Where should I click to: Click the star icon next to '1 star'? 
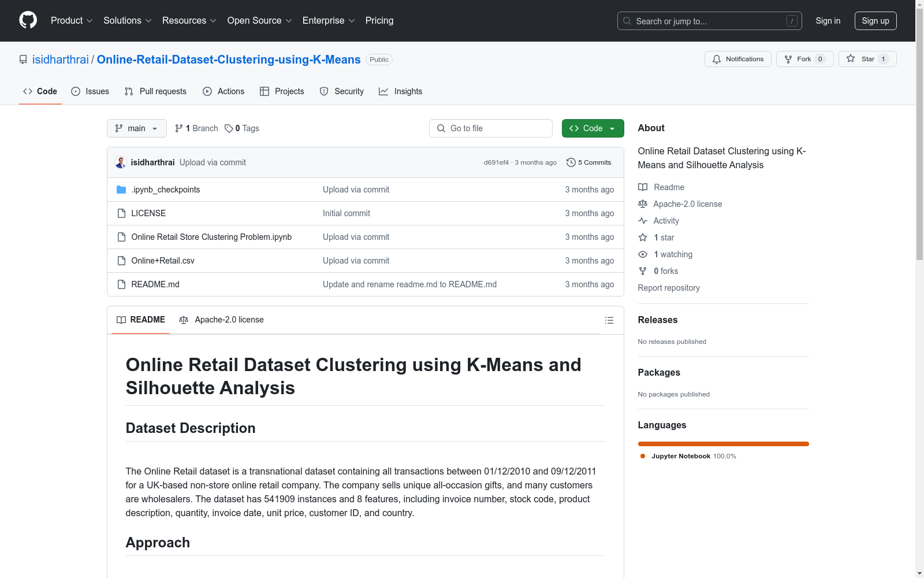pyautogui.click(x=643, y=238)
